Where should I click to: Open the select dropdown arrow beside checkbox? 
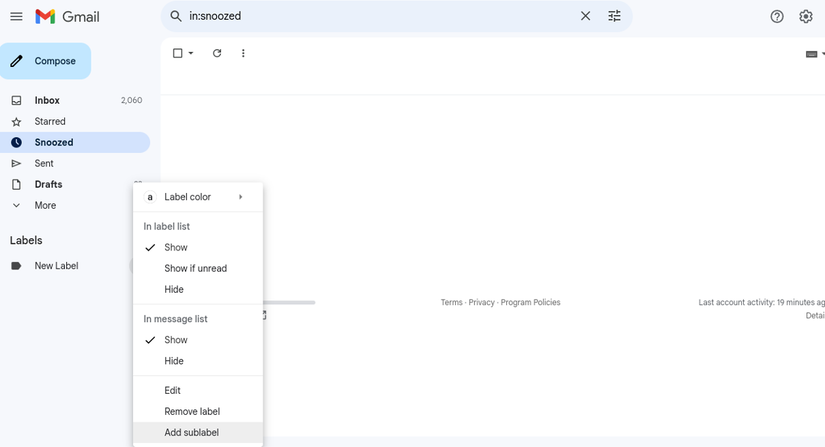[191, 53]
